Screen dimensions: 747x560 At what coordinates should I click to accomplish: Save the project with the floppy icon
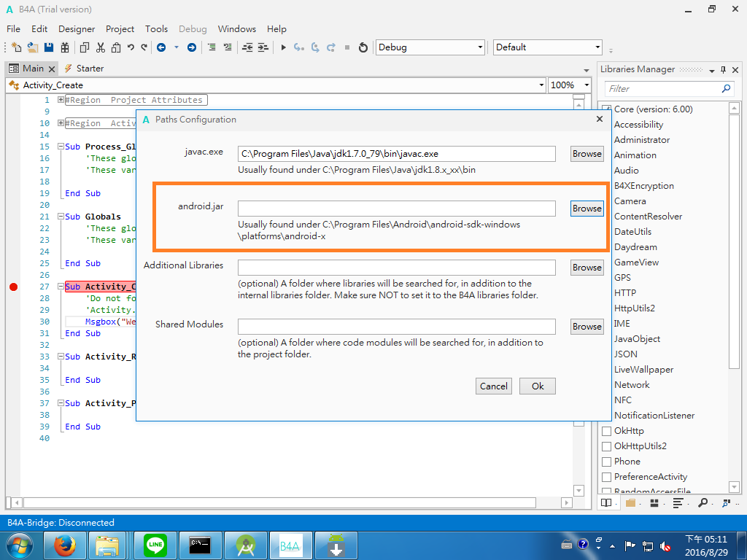click(x=49, y=47)
